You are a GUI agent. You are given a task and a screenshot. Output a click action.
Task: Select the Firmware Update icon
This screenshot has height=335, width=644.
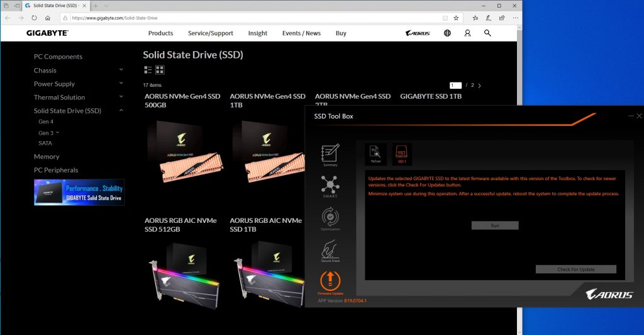[330, 282]
